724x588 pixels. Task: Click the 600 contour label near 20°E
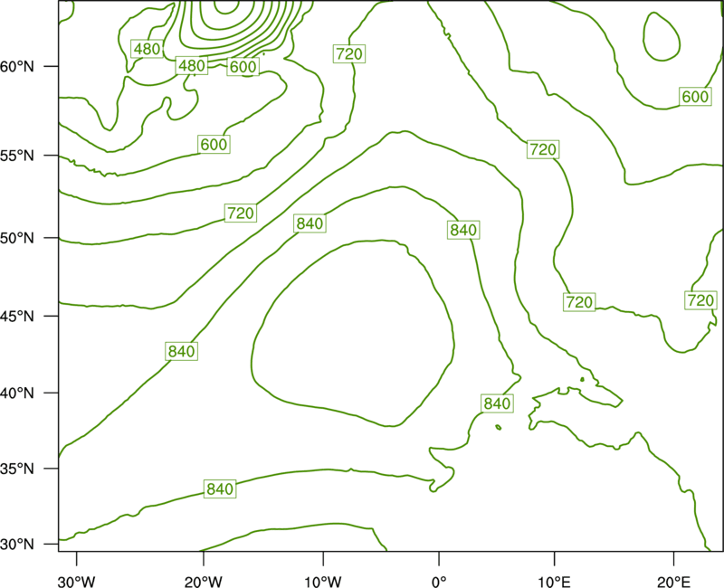[695, 97]
